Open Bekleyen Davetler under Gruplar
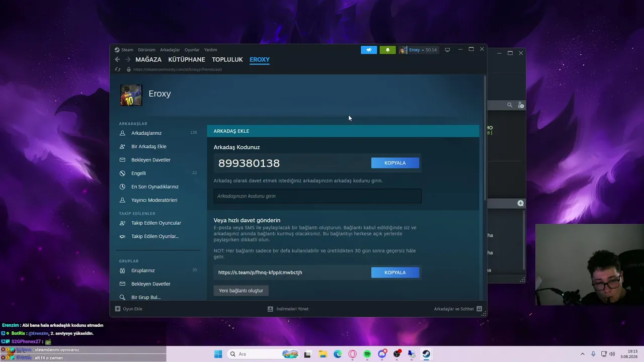Screen dimensions: 644x362 point(151,284)
